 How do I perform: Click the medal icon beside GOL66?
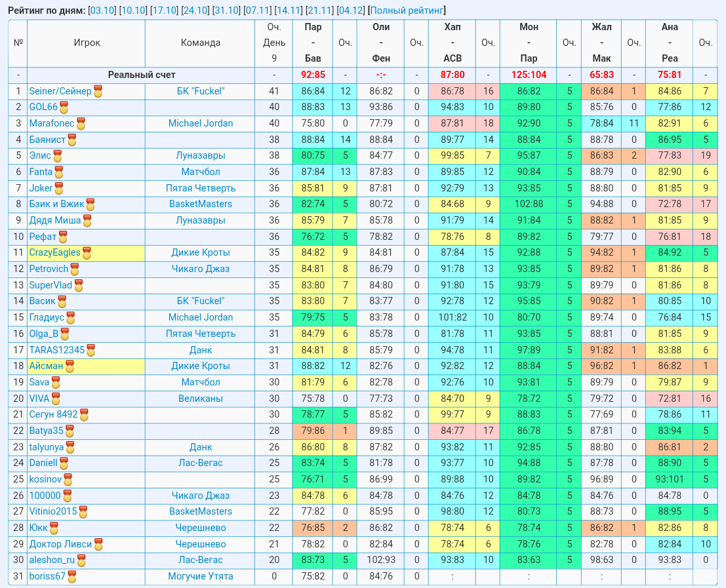coord(64,108)
